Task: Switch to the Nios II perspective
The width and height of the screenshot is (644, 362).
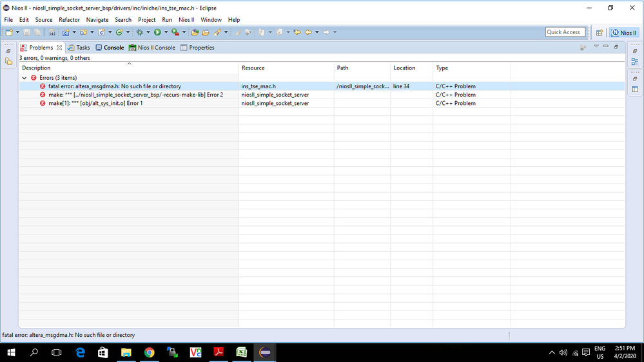Action: tap(625, 33)
